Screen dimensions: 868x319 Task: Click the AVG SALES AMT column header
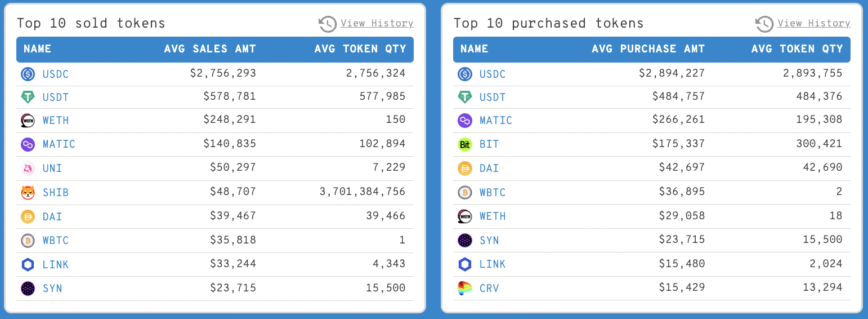(x=210, y=49)
